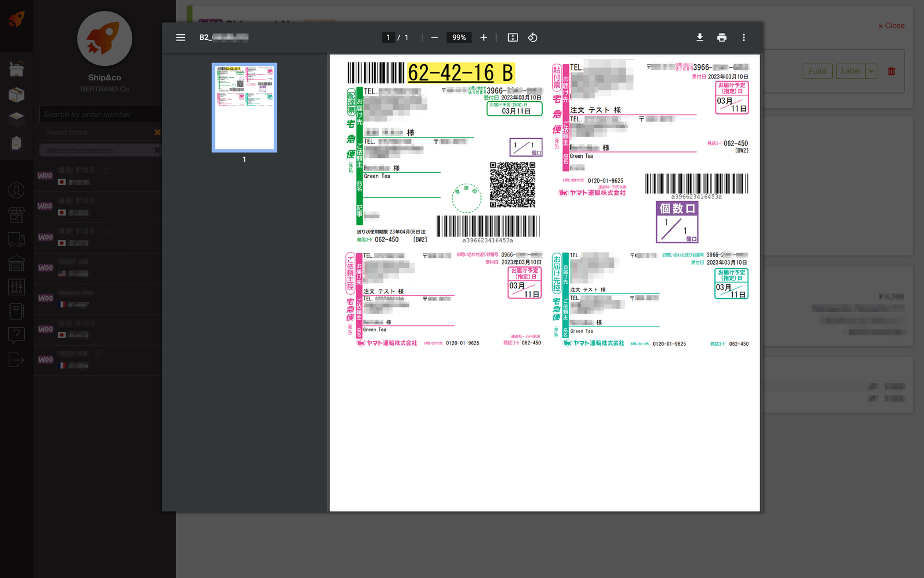Click the Label button
924x578 pixels.
click(x=851, y=71)
